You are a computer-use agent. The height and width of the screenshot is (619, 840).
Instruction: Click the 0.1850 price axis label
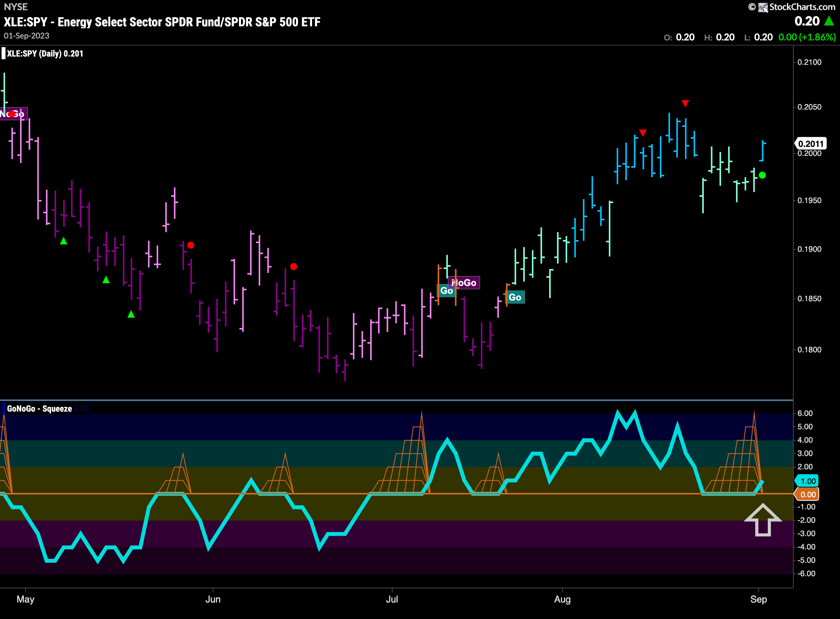click(x=809, y=299)
